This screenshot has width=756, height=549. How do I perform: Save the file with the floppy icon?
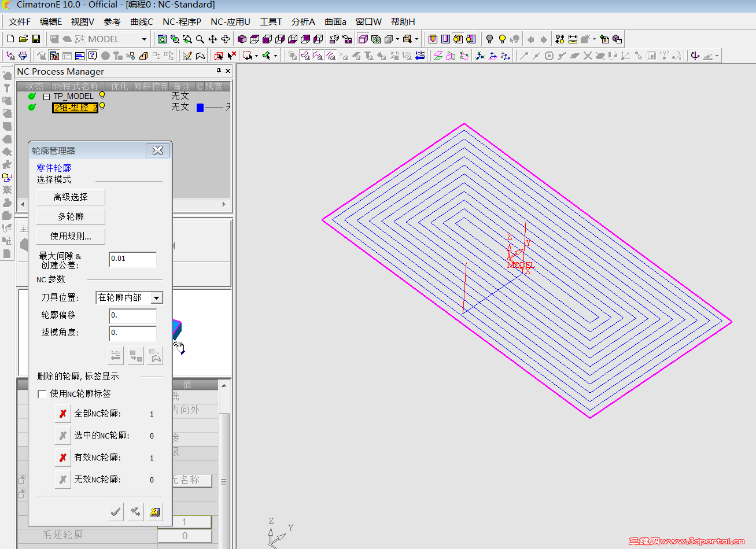point(36,39)
